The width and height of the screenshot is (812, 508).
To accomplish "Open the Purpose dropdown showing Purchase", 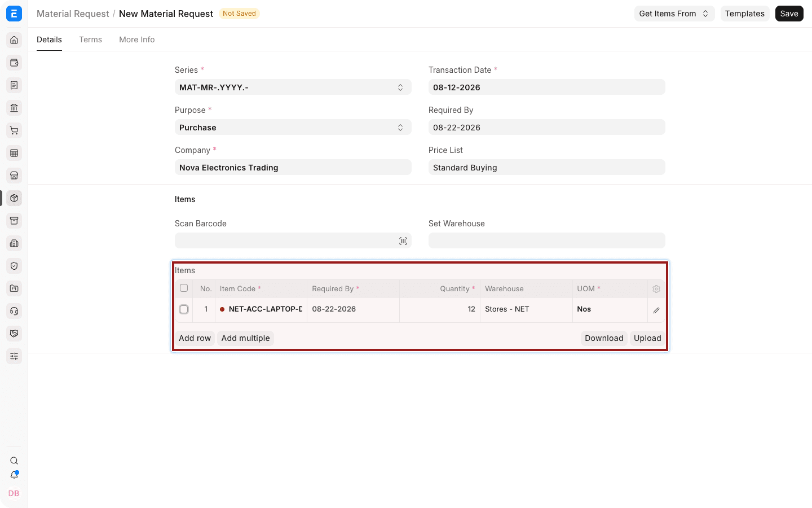I will [x=293, y=128].
